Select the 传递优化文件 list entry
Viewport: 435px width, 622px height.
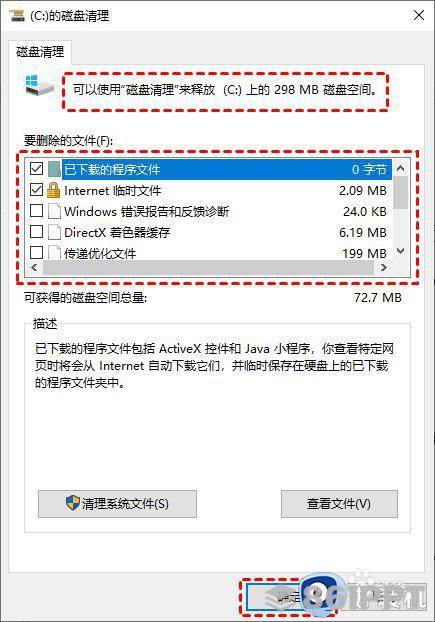(208, 253)
